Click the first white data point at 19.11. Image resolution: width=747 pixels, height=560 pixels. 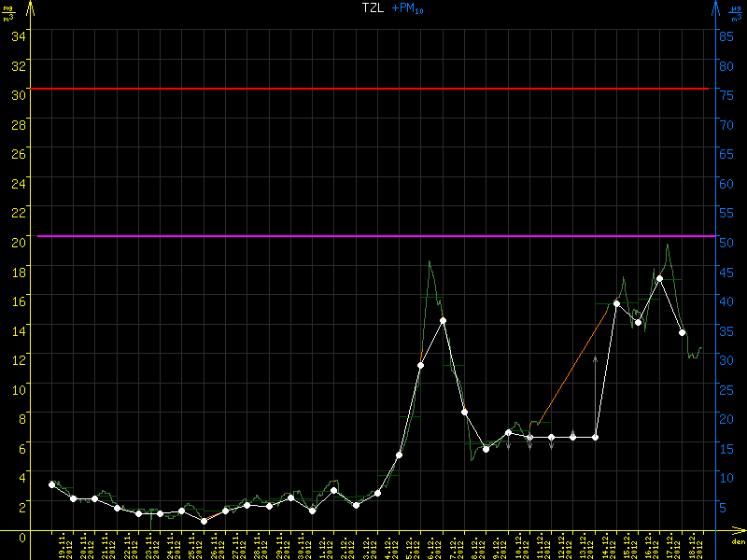click(x=51, y=484)
